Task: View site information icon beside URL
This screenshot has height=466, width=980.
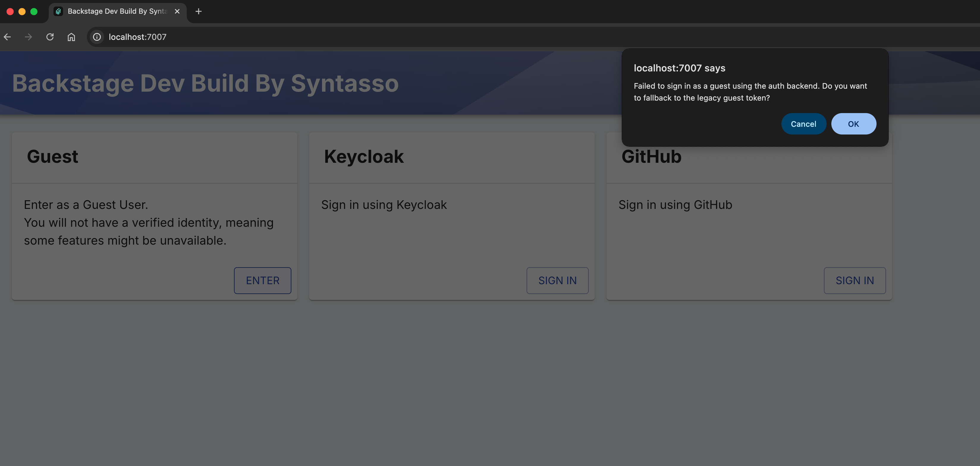Action: click(x=97, y=37)
